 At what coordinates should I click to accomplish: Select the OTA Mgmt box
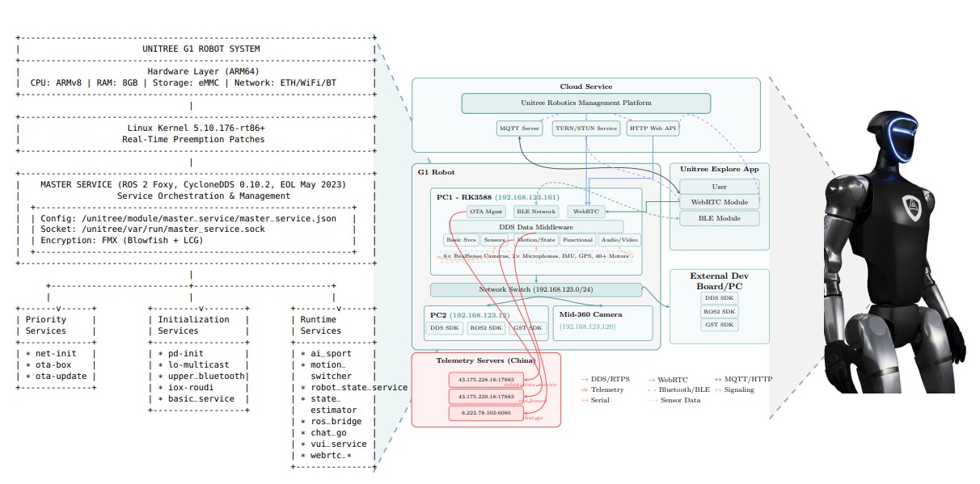tap(487, 212)
